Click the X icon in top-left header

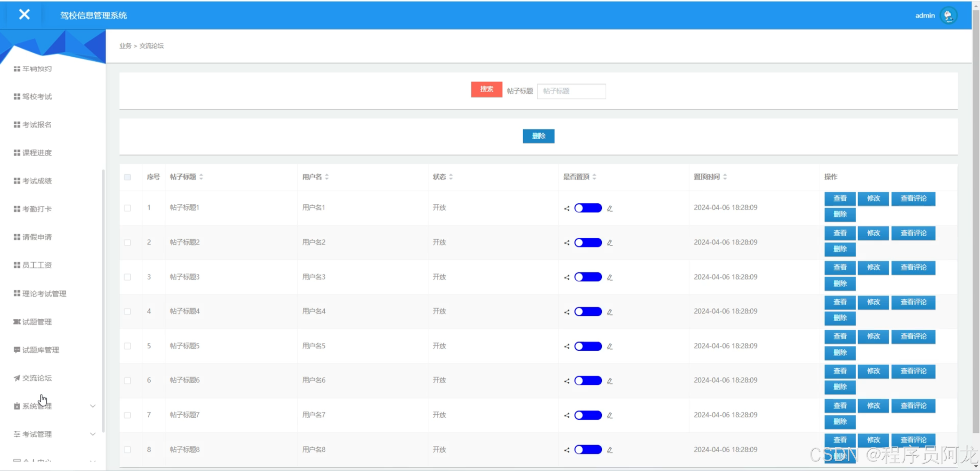click(24, 15)
